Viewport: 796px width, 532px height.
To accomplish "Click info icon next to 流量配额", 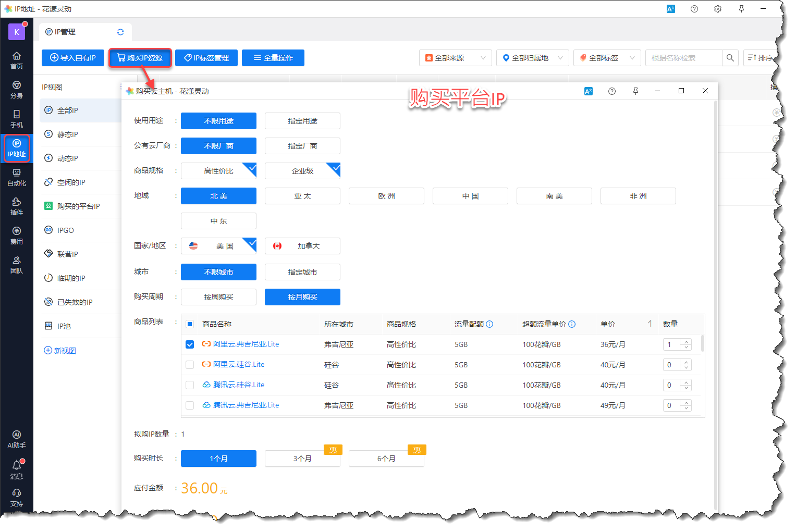I will pos(489,324).
